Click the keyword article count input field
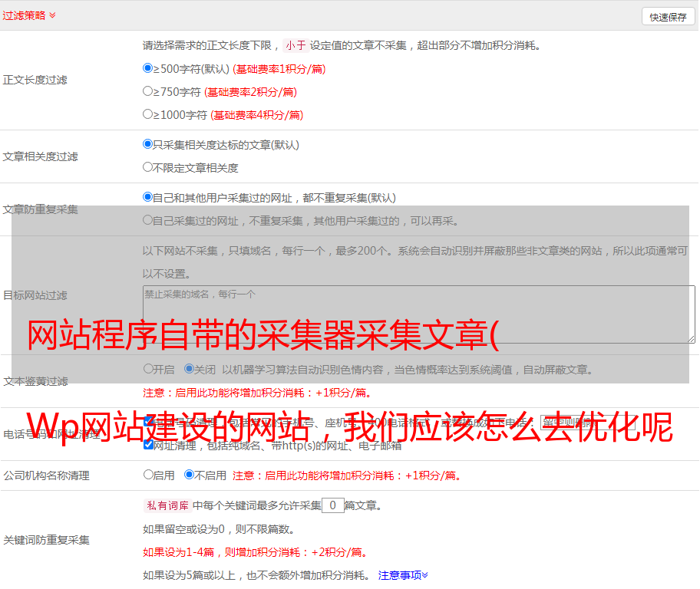The image size is (700, 589). [332, 505]
